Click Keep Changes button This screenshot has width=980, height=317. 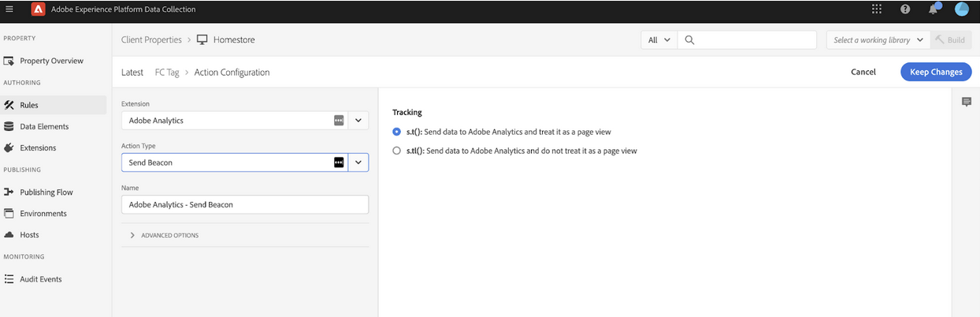(x=936, y=72)
